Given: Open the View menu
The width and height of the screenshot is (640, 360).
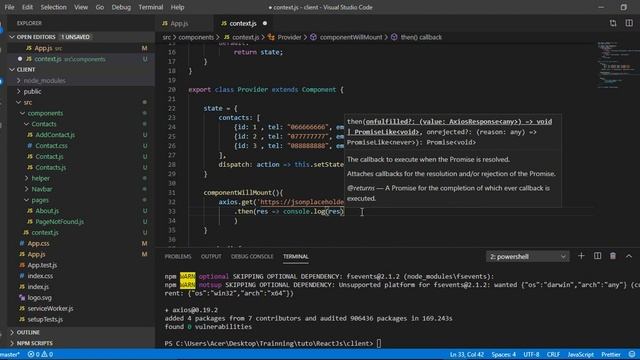Looking at the screenshot, I should click(x=81, y=7).
